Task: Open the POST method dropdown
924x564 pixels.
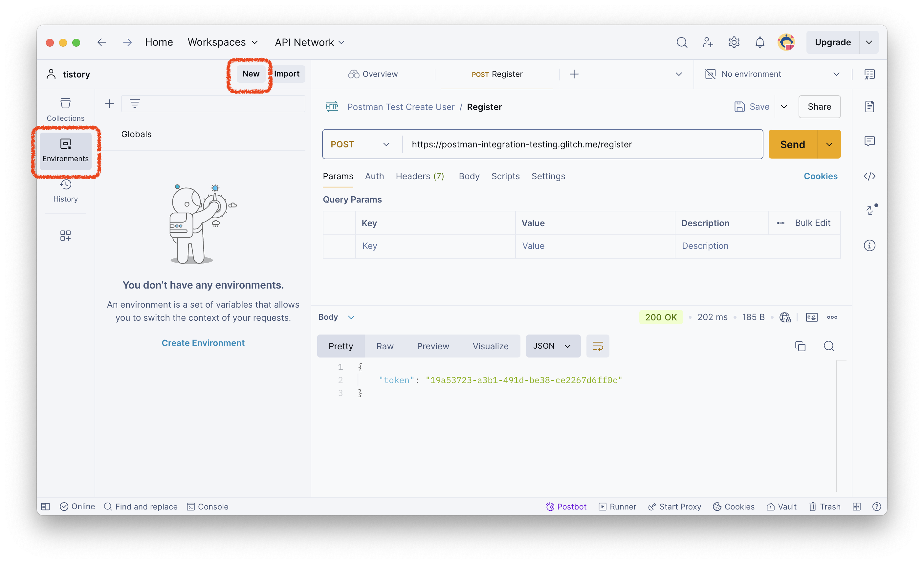Action: 360,144
